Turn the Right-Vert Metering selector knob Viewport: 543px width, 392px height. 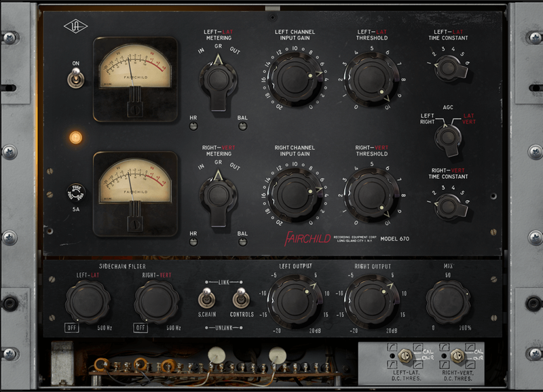218,198
